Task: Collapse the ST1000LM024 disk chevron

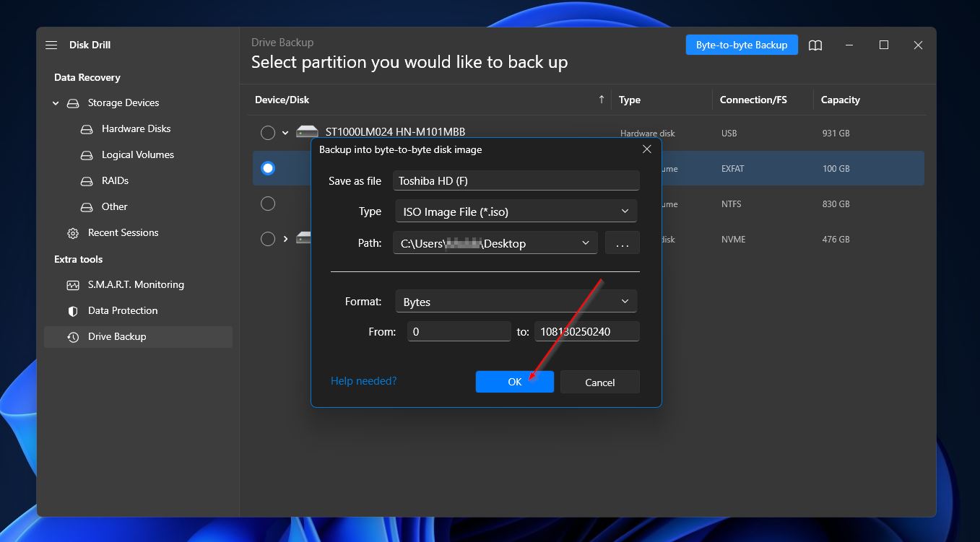Action: pyautogui.click(x=285, y=133)
